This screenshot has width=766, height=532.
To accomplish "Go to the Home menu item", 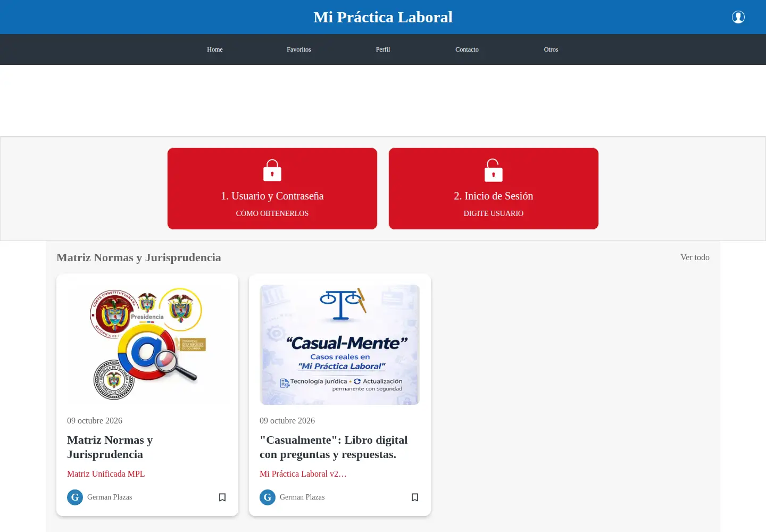I will coord(215,49).
